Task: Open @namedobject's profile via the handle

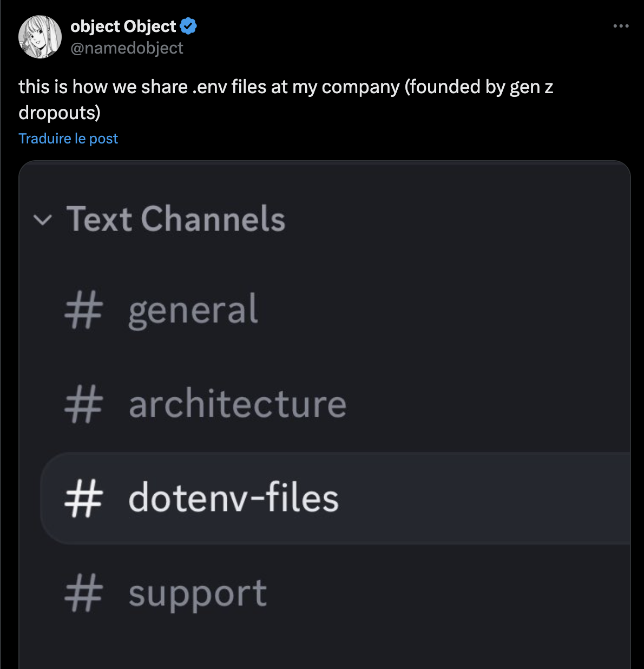Action: click(x=126, y=49)
